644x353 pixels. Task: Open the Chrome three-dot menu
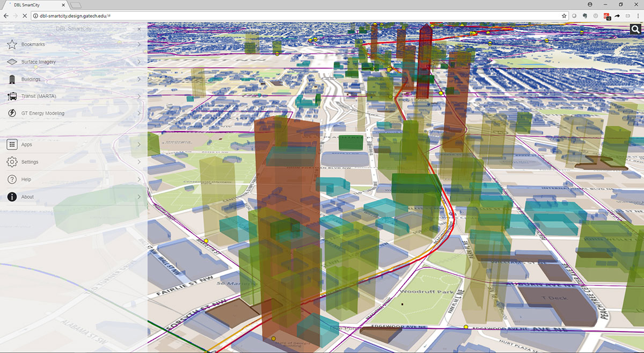tap(638, 16)
